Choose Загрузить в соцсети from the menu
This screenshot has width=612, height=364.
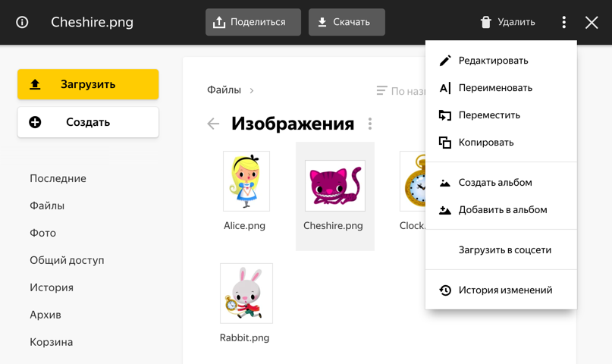(501, 249)
